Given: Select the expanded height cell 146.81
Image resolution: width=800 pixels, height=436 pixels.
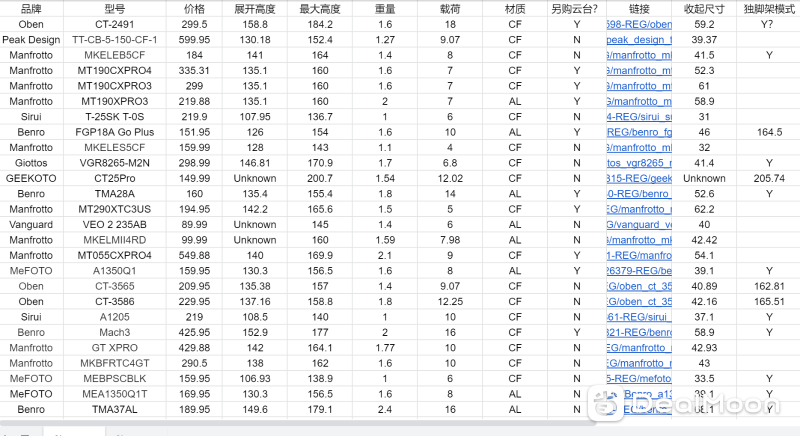Looking at the screenshot, I should coord(255,163).
